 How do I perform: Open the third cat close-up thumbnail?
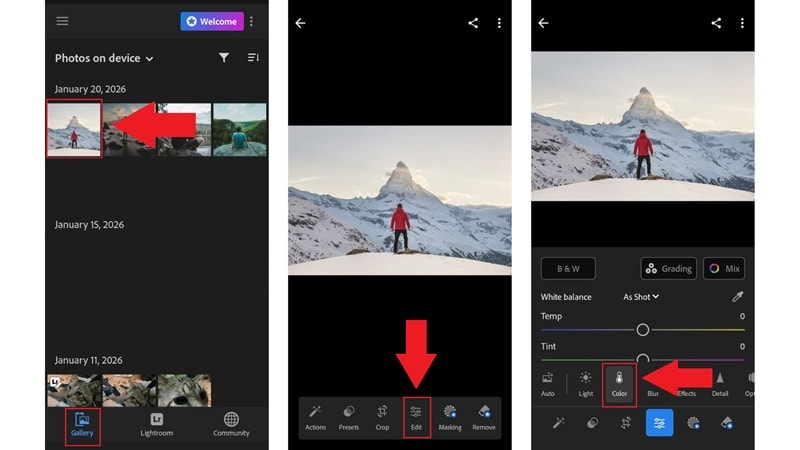point(184,390)
